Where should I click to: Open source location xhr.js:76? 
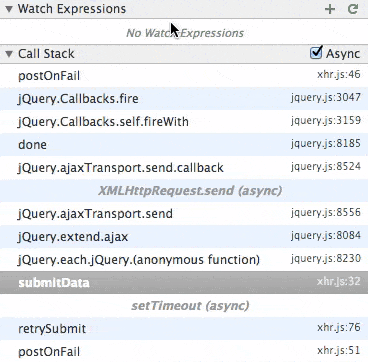pyautogui.click(x=339, y=327)
